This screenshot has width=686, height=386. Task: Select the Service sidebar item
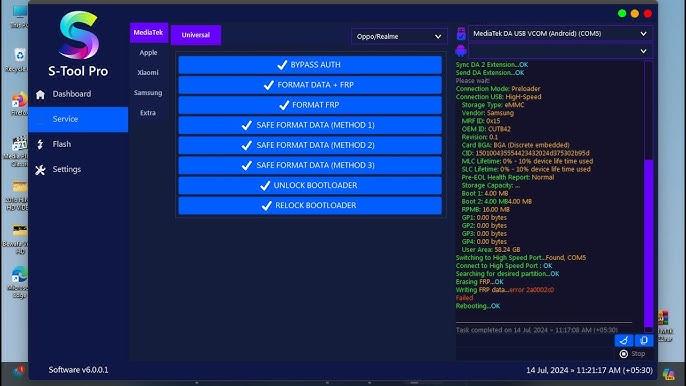pos(78,119)
